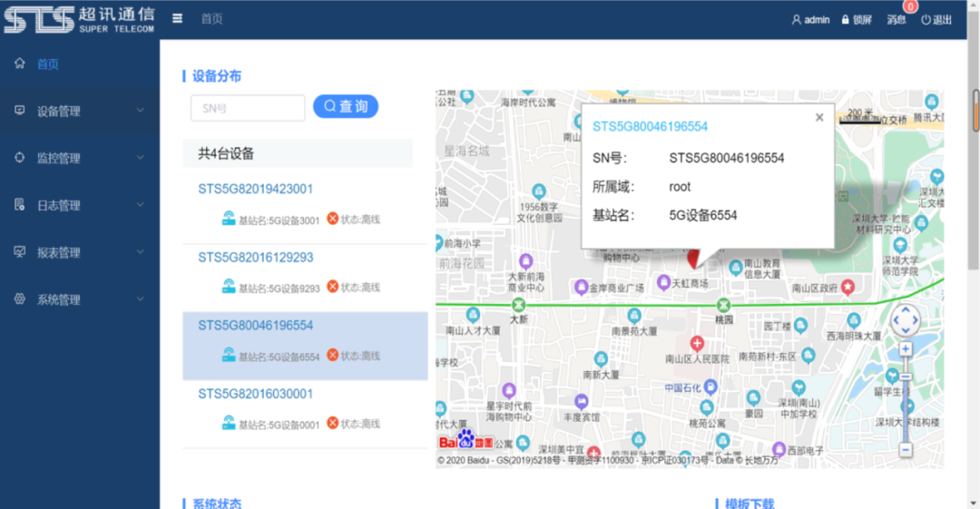980x509 pixels.
Task: Click the map zoom level slider
Action: coord(906,399)
